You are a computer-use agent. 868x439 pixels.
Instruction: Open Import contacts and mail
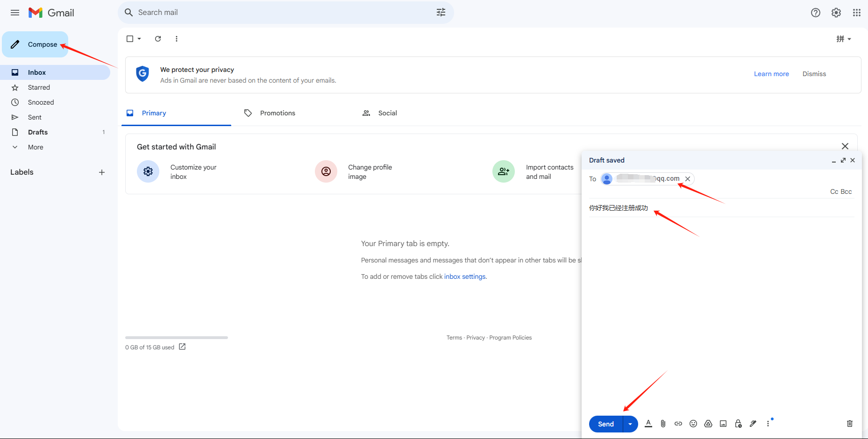click(x=533, y=172)
